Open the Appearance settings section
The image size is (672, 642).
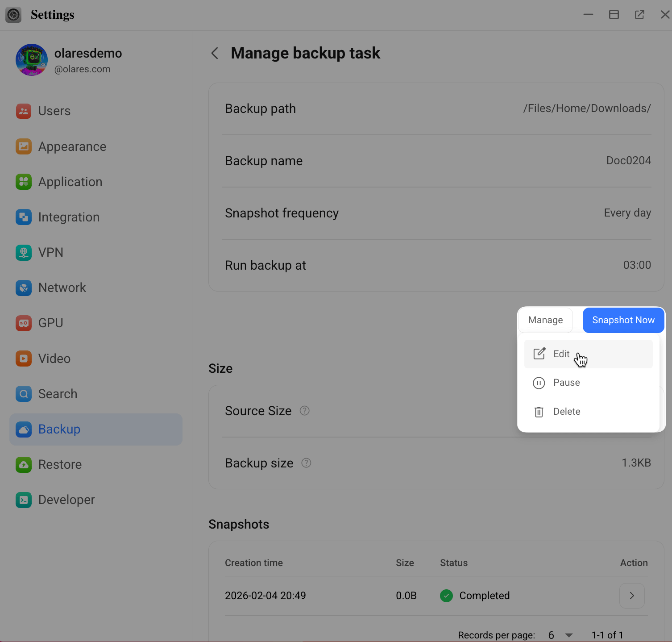click(x=72, y=146)
